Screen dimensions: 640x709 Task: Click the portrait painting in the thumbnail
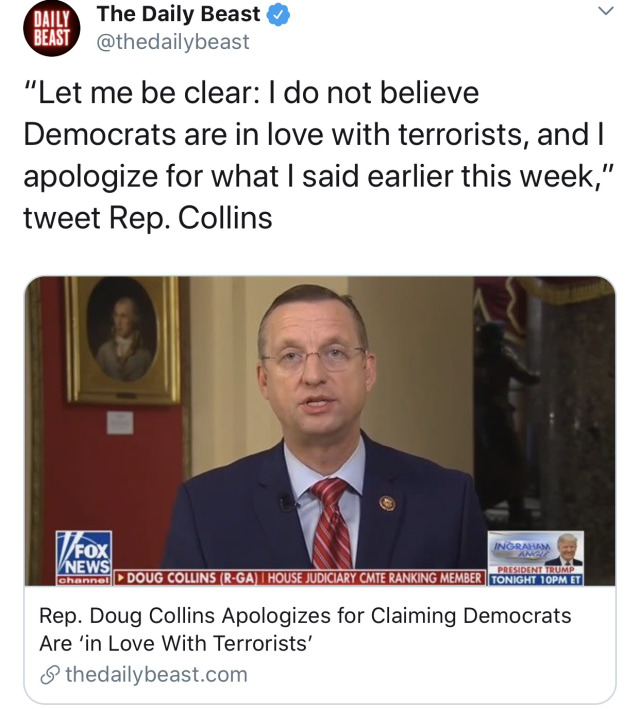[122, 340]
